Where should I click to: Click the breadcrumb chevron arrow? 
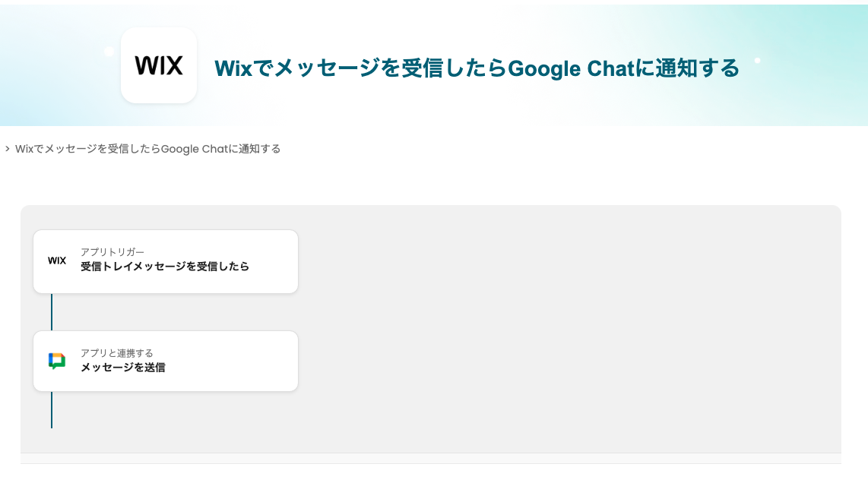coord(7,149)
